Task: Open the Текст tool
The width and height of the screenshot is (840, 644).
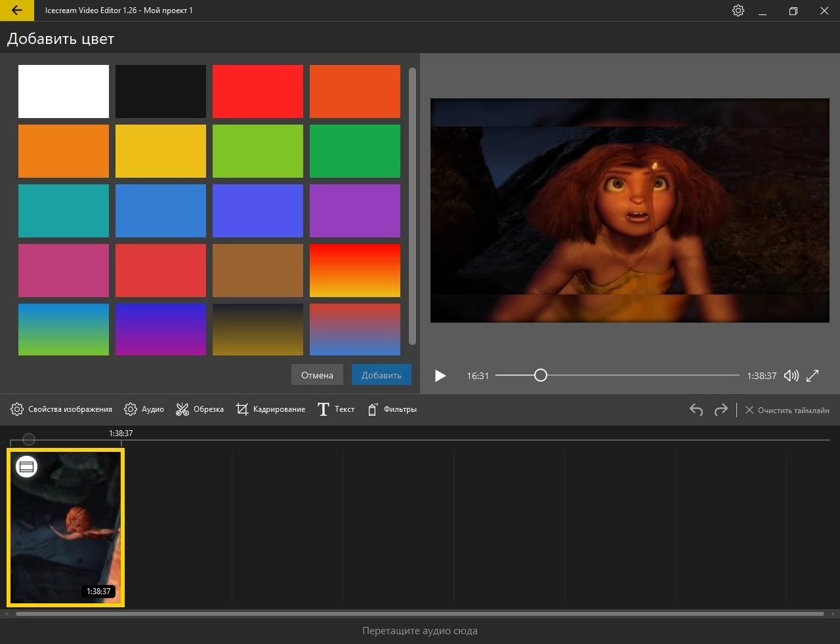Action: pos(336,409)
